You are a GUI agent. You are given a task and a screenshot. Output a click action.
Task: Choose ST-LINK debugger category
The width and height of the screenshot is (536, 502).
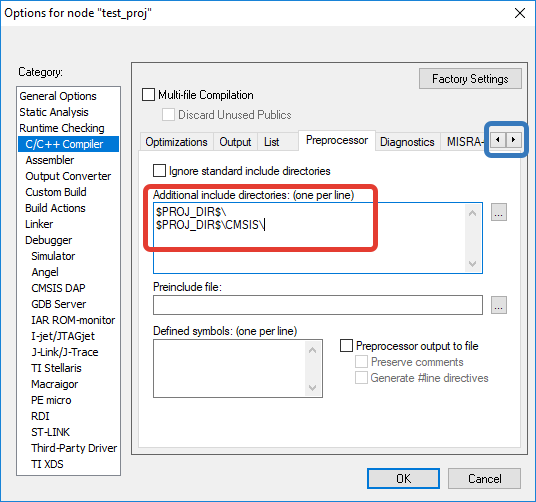pos(51,432)
